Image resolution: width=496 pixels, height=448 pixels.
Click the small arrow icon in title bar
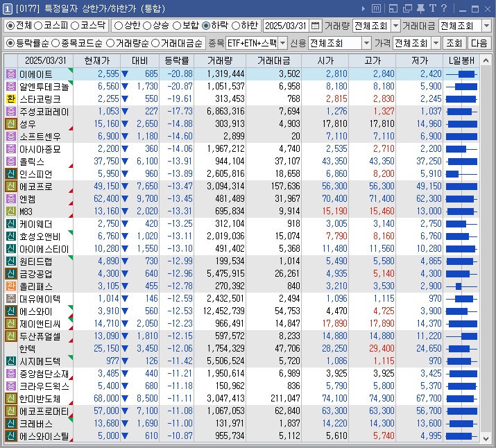click(x=363, y=8)
